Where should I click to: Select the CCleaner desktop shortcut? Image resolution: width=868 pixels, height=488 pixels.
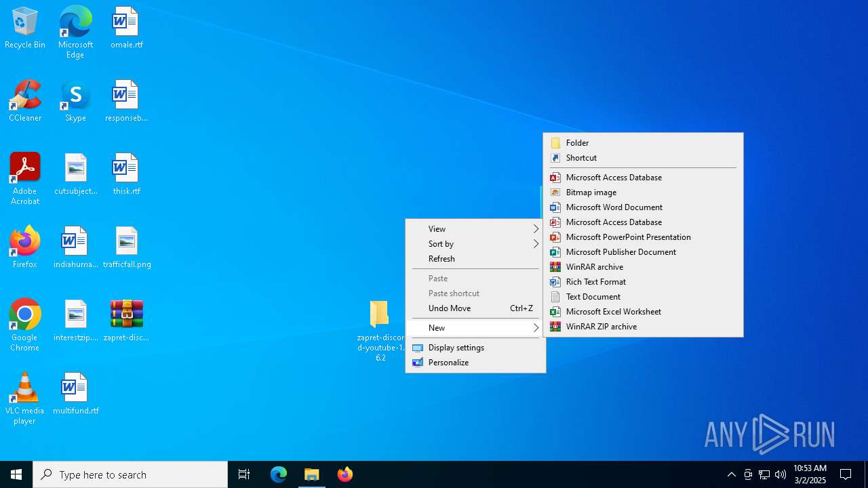tap(25, 102)
